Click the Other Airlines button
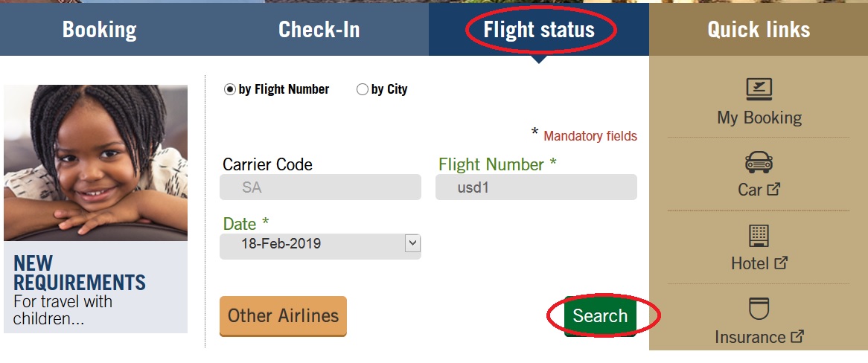This screenshot has height=363, width=868. tap(283, 315)
